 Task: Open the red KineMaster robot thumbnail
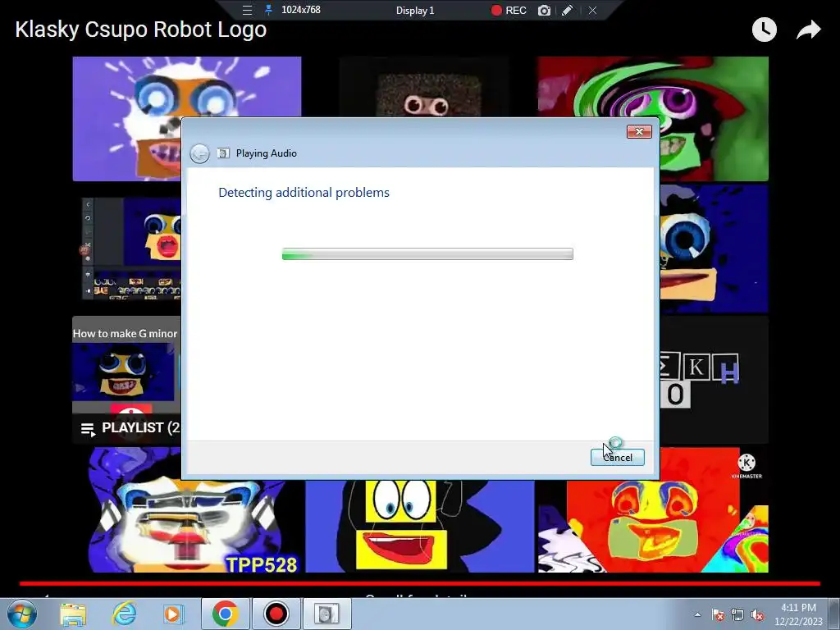(x=653, y=526)
